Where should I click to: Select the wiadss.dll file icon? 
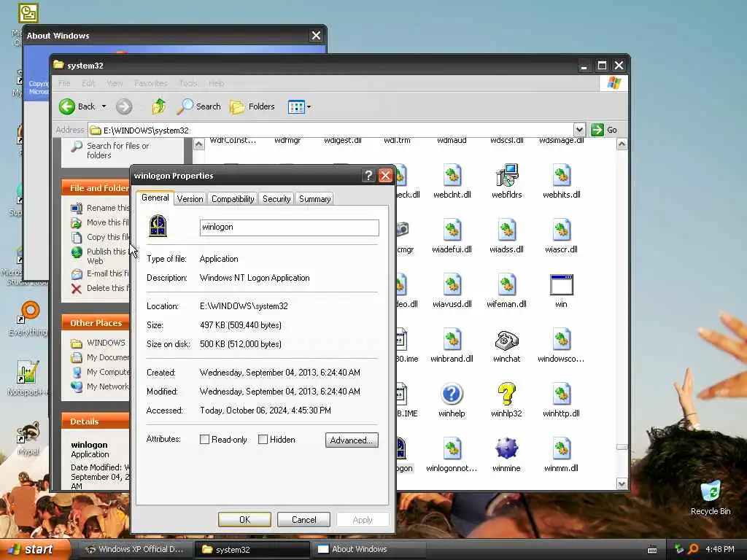point(506,230)
